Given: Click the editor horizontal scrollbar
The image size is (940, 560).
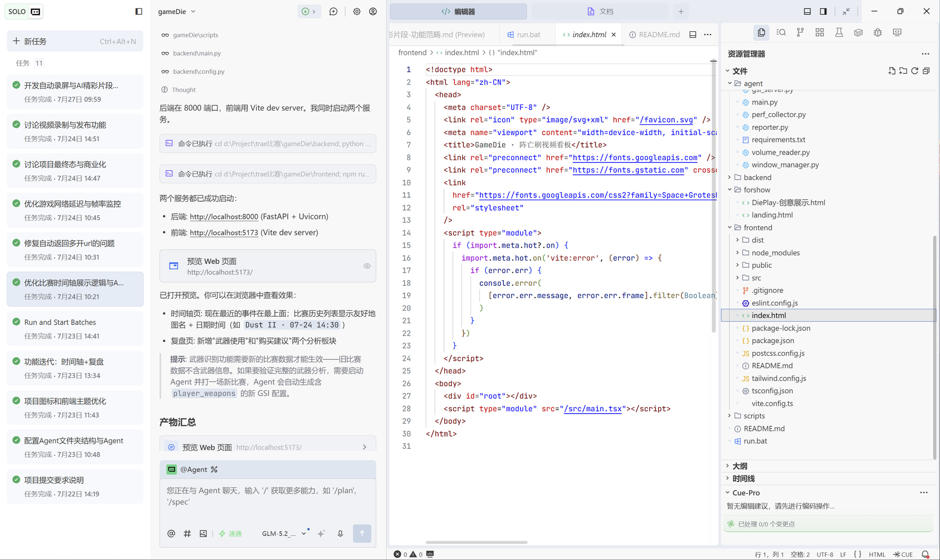Looking at the screenshot, I should pos(476,542).
